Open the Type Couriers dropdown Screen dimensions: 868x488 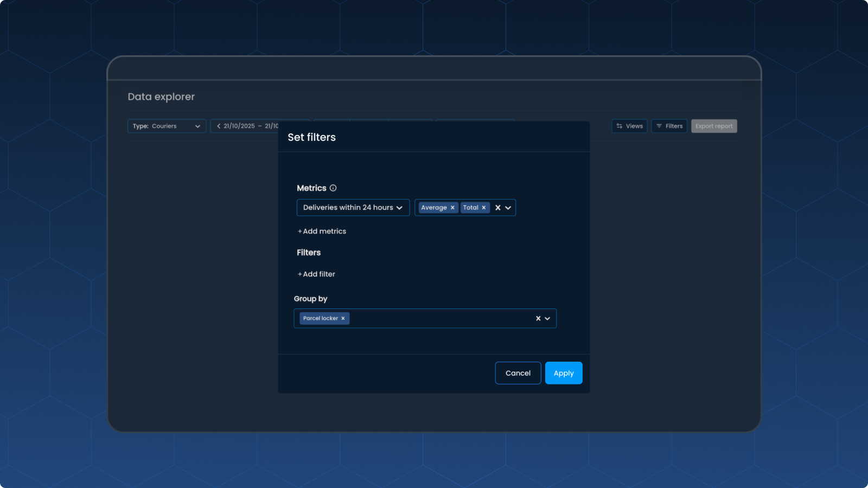(167, 126)
